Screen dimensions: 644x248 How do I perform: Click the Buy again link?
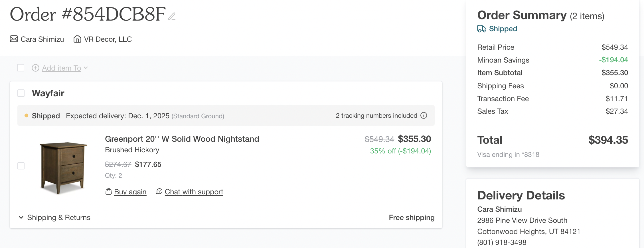click(130, 192)
